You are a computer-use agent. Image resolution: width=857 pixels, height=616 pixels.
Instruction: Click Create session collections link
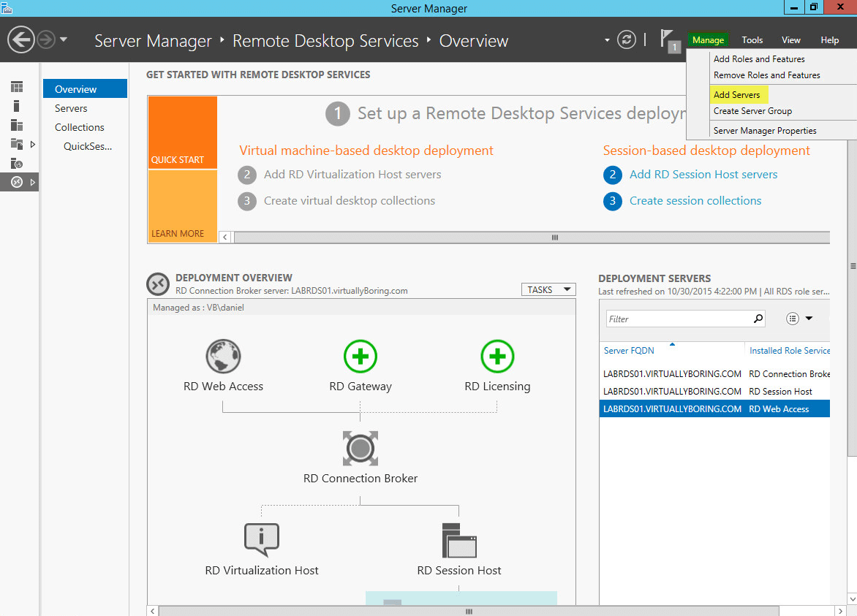coord(695,201)
